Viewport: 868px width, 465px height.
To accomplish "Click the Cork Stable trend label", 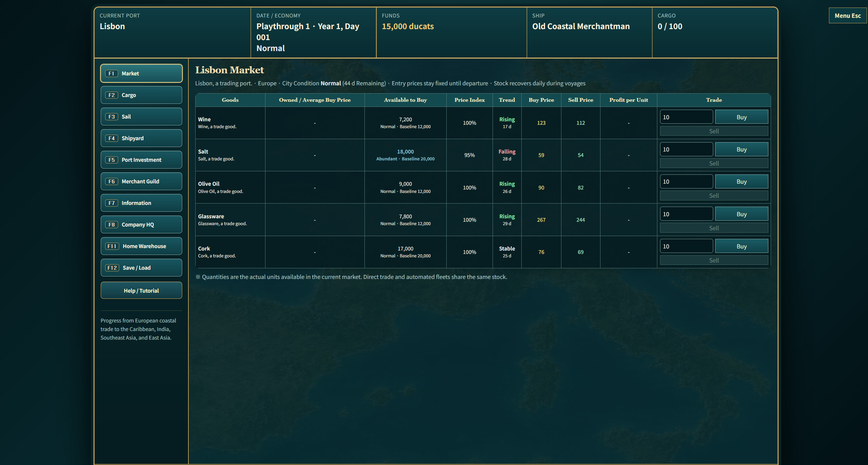I will click(x=507, y=248).
